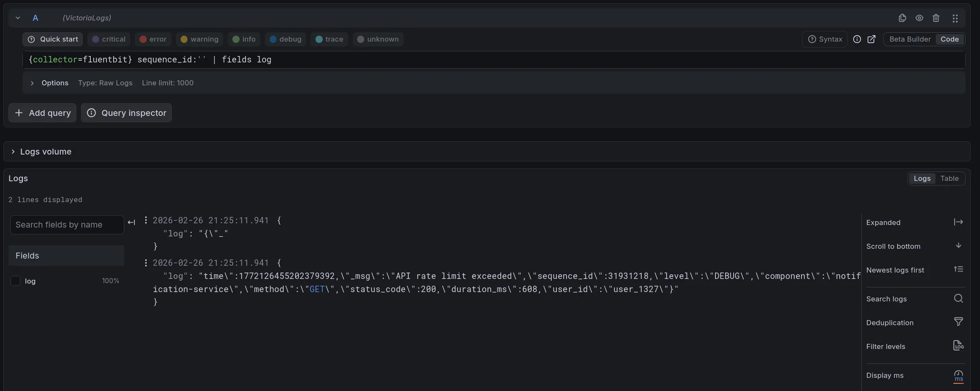
Task: Expand the Logs volume panel
Action: pos(13,152)
